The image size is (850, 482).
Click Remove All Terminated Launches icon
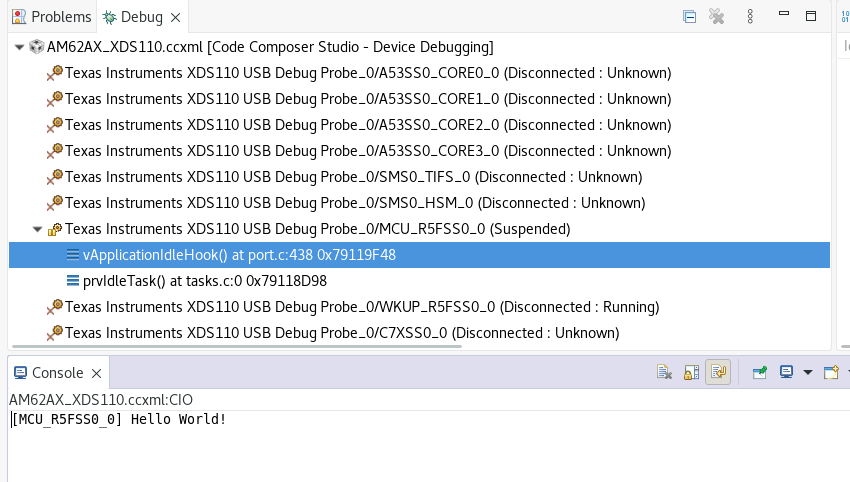coord(716,16)
